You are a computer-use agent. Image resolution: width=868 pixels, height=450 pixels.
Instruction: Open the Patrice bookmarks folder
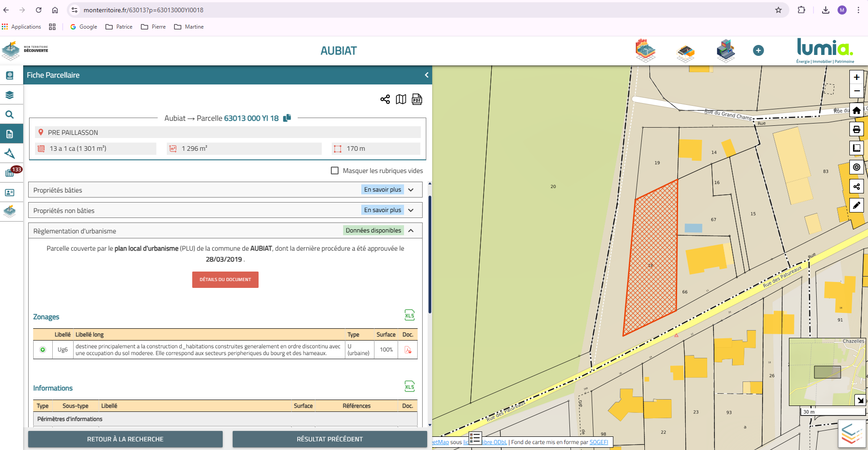pos(119,27)
